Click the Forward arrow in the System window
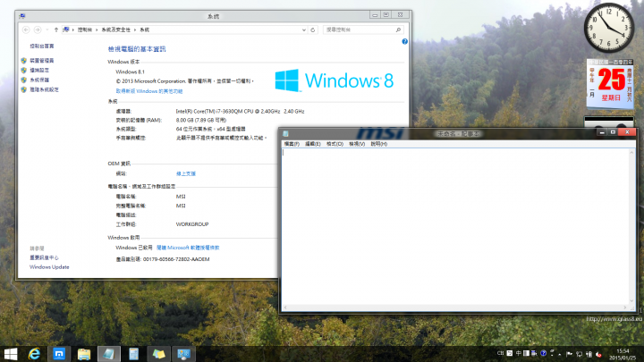The image size is (644, 362). click(x=38, y=29)
